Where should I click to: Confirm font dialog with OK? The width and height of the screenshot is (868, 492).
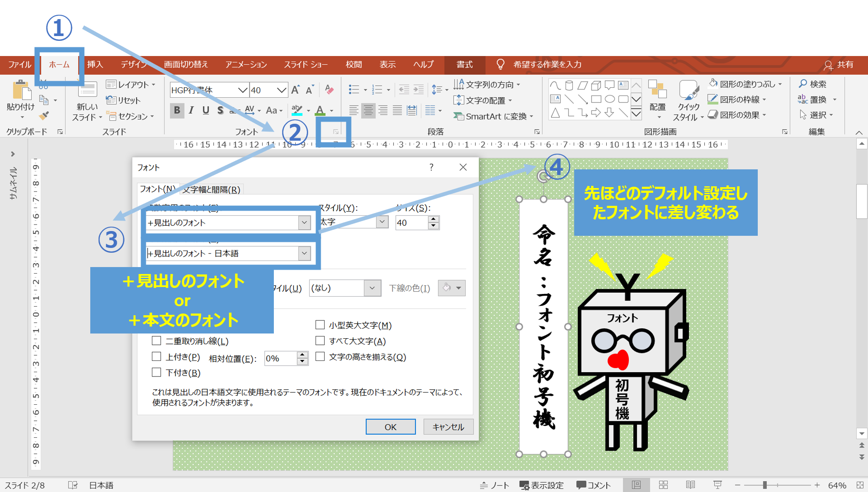point(390,427)
